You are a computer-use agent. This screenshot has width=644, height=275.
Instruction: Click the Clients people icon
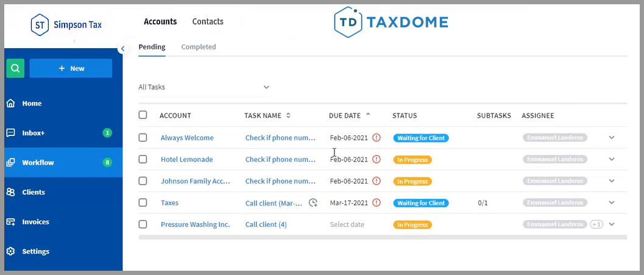11,192
